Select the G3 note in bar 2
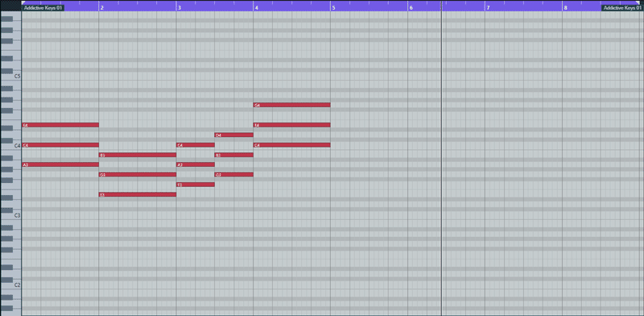 [x=138, y=174]
